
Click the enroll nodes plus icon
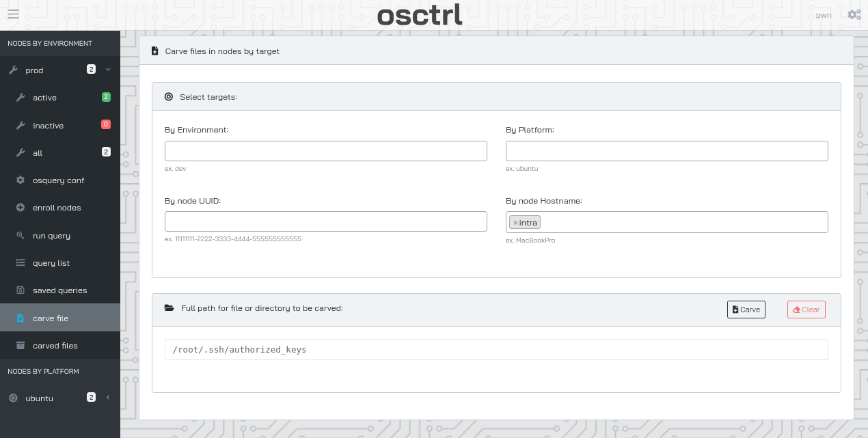tap(21, 208)
